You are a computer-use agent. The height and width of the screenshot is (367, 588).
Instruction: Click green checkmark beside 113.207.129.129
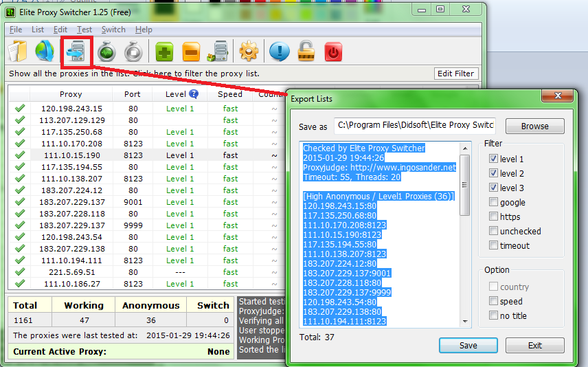click(19, 120)
